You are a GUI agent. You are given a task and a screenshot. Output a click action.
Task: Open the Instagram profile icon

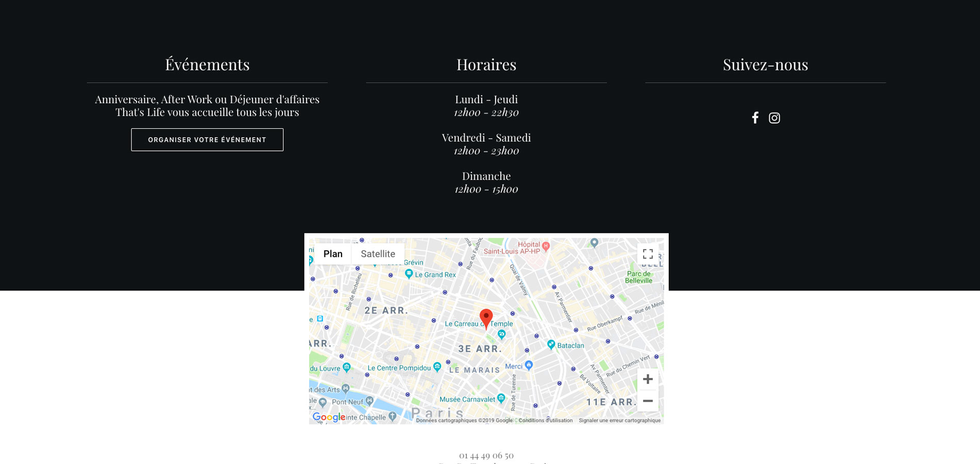pos(774,118)
